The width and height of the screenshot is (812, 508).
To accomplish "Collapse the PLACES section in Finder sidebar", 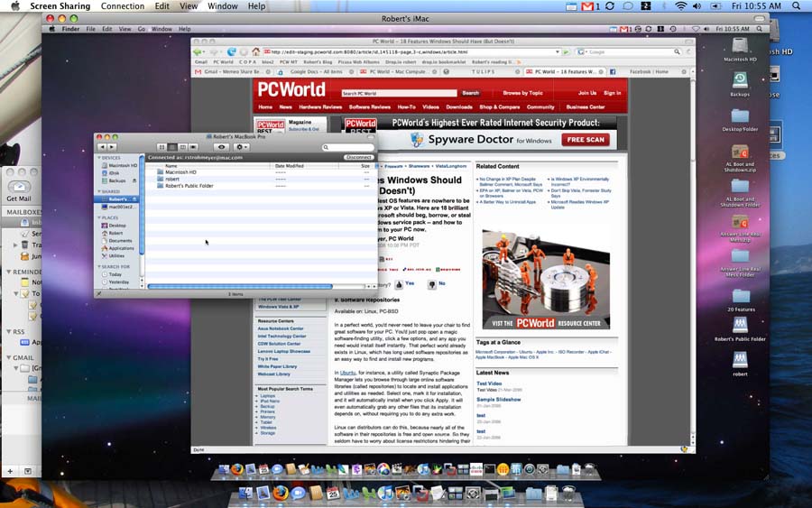I will pyautogui.click(x=100, y=217).
